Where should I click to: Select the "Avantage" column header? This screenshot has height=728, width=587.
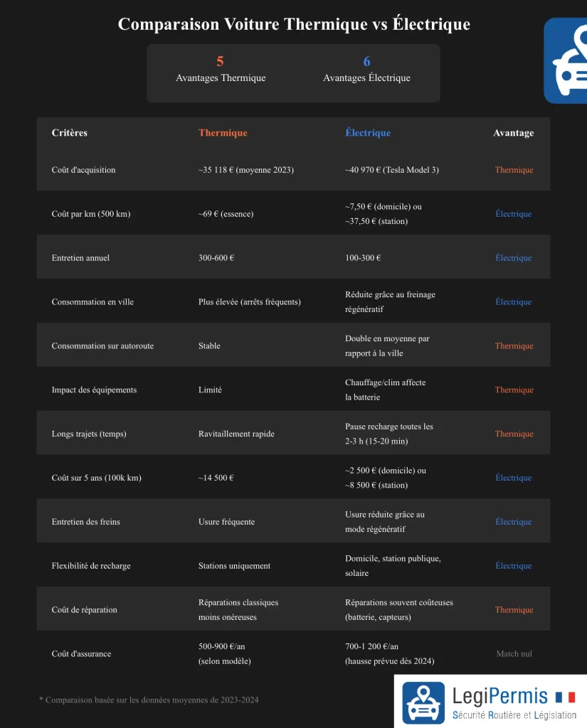pyautogui.click(x=513, y=133)
